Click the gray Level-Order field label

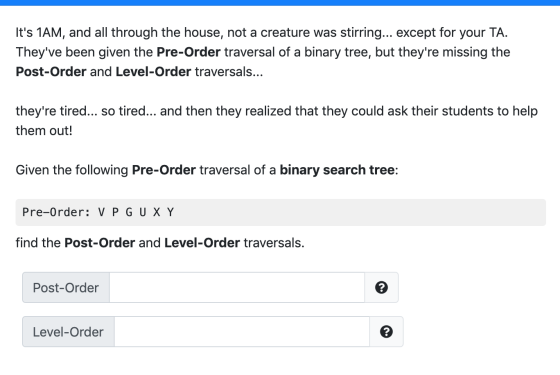69,332
